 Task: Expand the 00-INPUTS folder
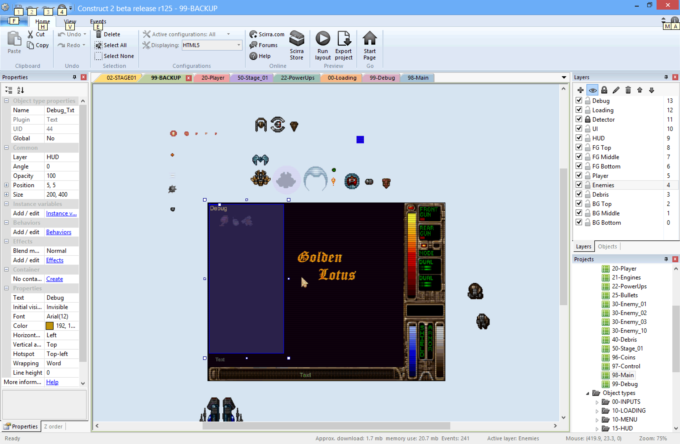[x=597, y=402]
